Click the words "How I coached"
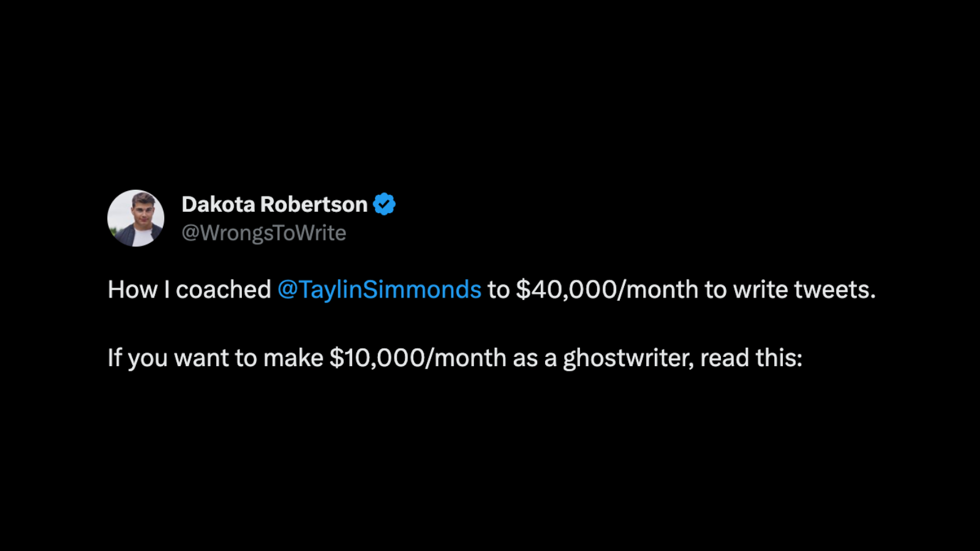 [189, 290]
